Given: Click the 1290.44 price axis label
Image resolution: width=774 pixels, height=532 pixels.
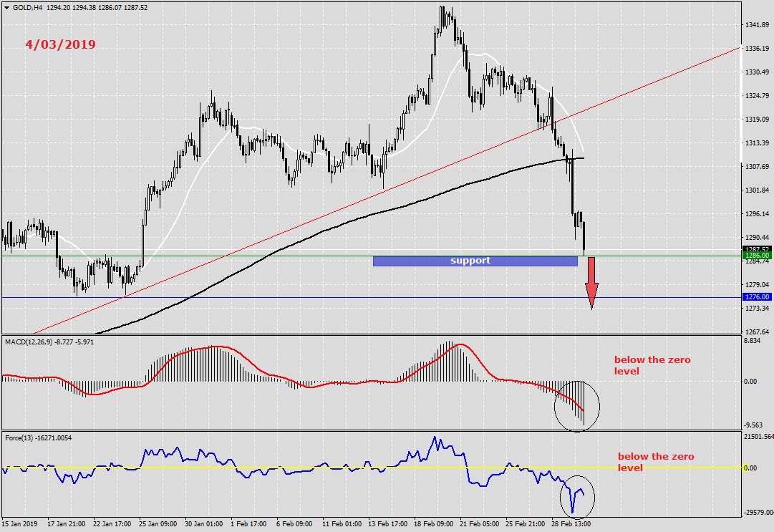Looking at the screenshot, I should coord(758,238).
